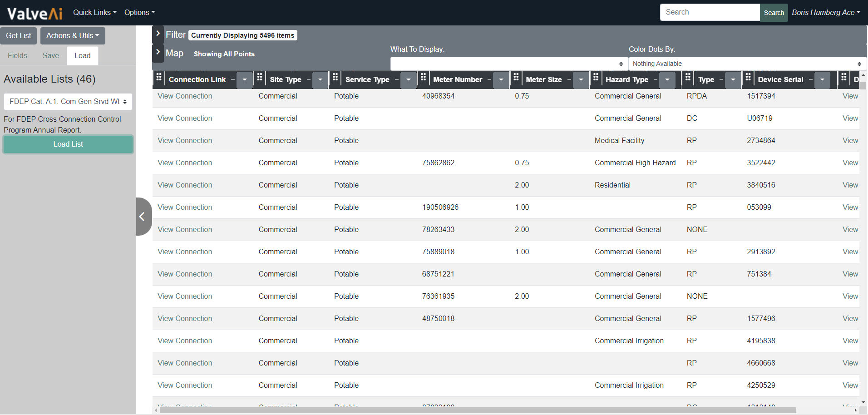Viewport: 868px width, 415px height.
Task: Open the Color Dots By dropdown
Action: [747, 64]
